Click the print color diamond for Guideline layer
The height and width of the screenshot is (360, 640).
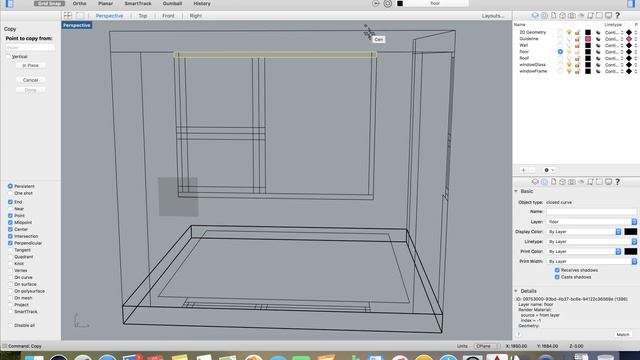(x=629, y=39)
